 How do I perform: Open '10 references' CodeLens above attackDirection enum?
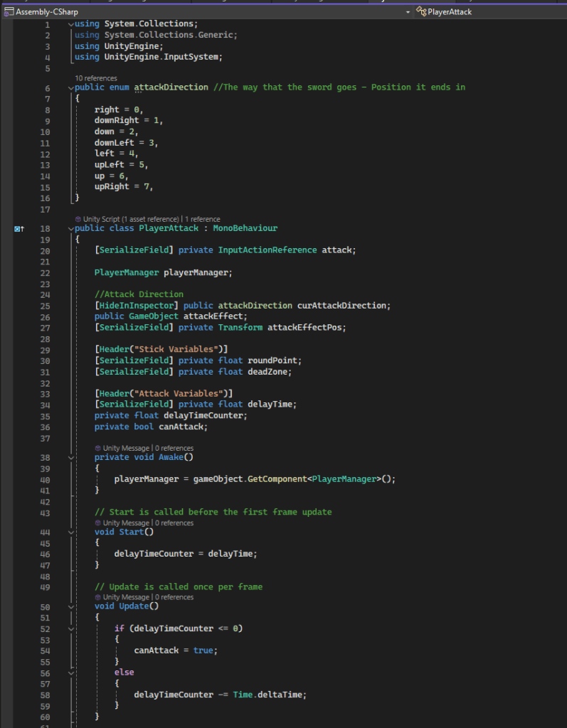tap(95, 78)
